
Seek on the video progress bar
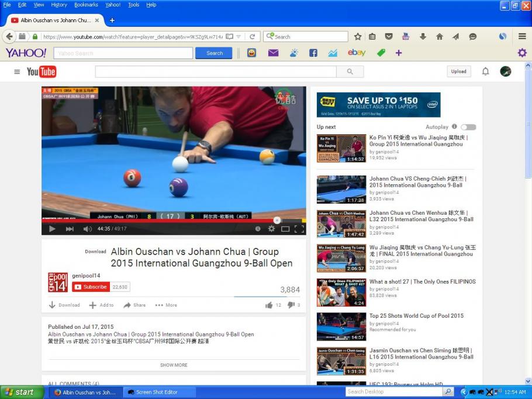click(x=175, y=221)
